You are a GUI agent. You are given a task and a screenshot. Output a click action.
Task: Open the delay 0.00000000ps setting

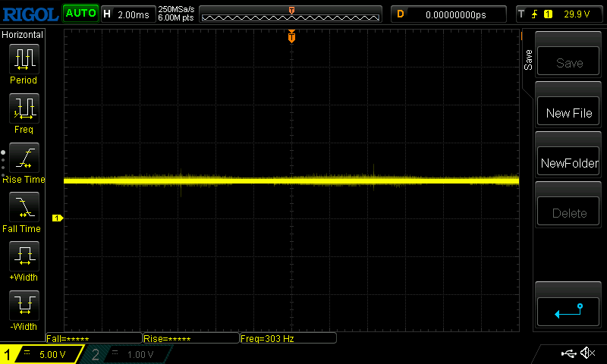point(449,14)
